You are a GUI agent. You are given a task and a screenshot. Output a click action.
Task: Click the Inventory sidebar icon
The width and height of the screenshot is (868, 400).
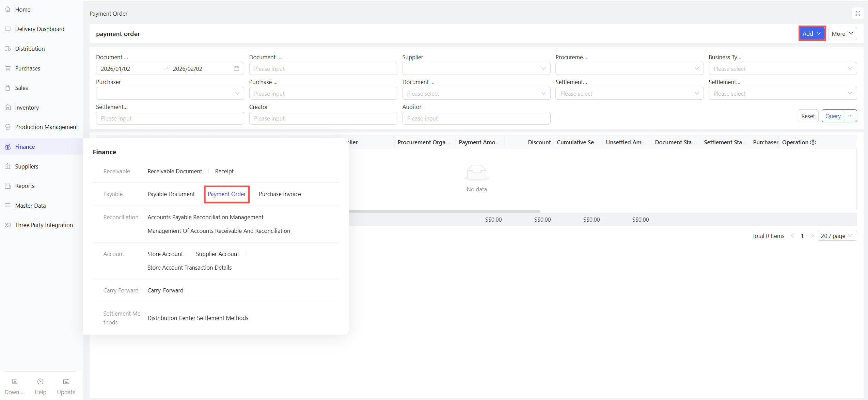point(7,108)
